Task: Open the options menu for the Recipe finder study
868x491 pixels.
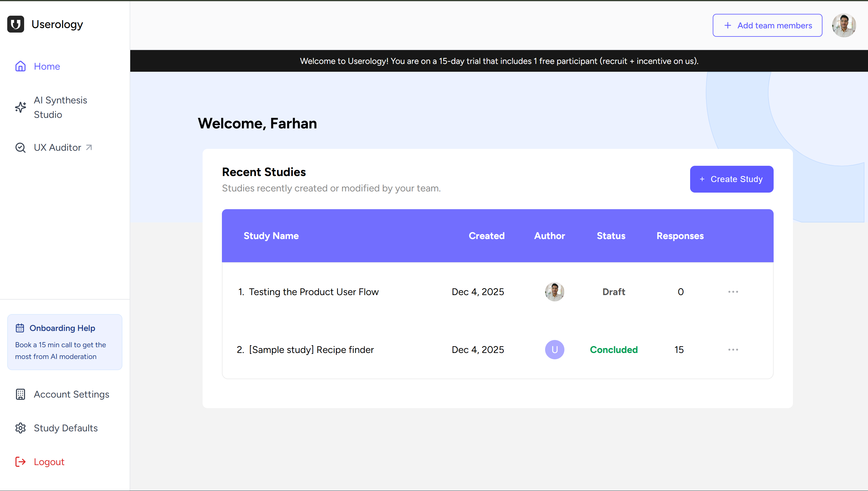Action: (733, 350)
